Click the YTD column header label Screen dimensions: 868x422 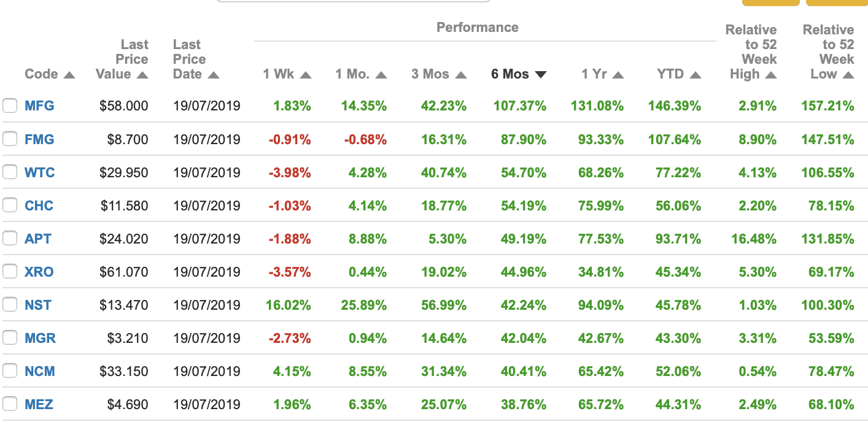pos(670,74)
